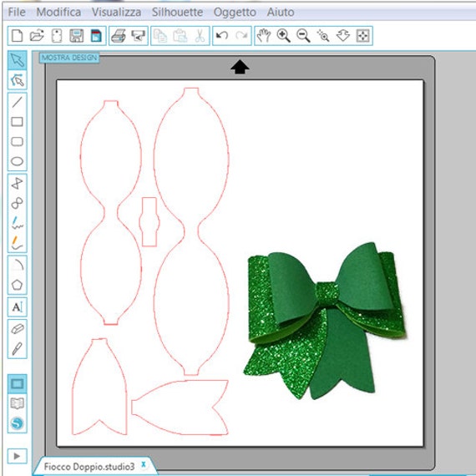Zoom out with the magnifier minus icon
The width and height of the screenshot is (476, 476).
tap(303, 36)
